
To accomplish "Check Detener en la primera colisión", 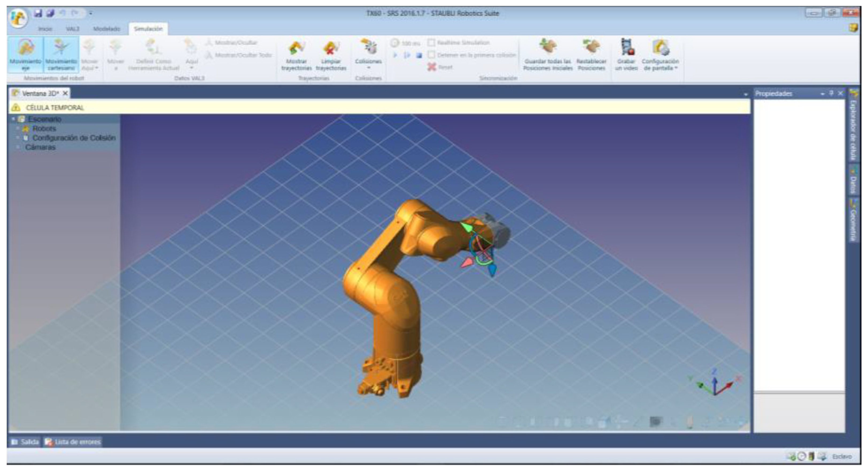I will point(431,55).
